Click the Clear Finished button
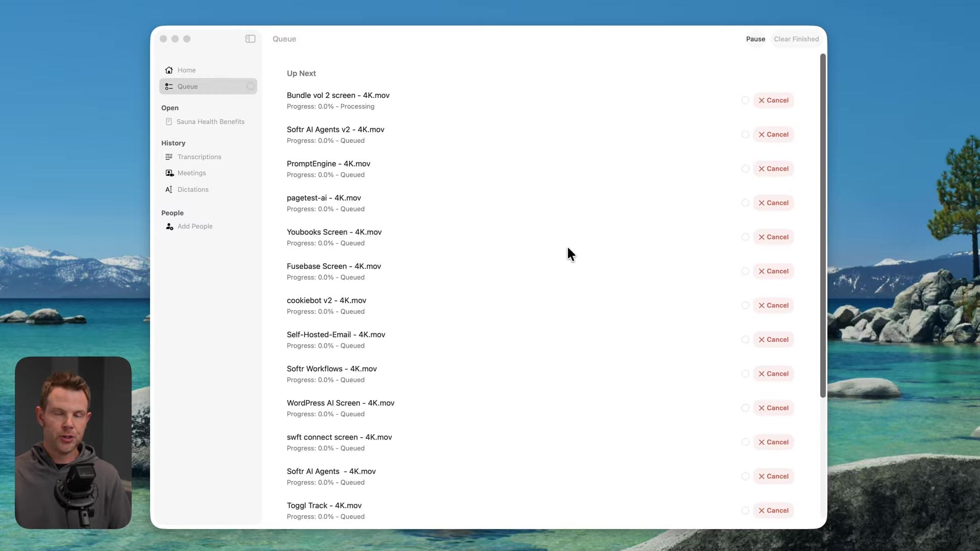Screen dimensions: 980x551 click(x=796, y=39)
